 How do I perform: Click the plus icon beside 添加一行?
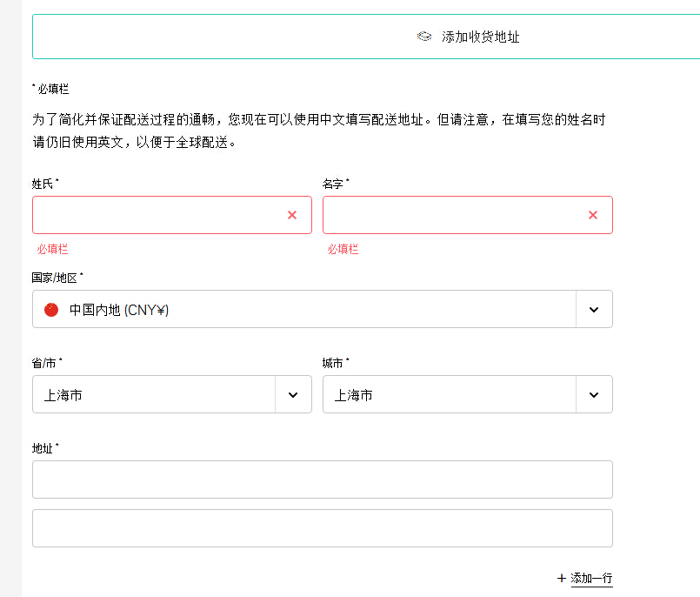click(x=561, y=578)
